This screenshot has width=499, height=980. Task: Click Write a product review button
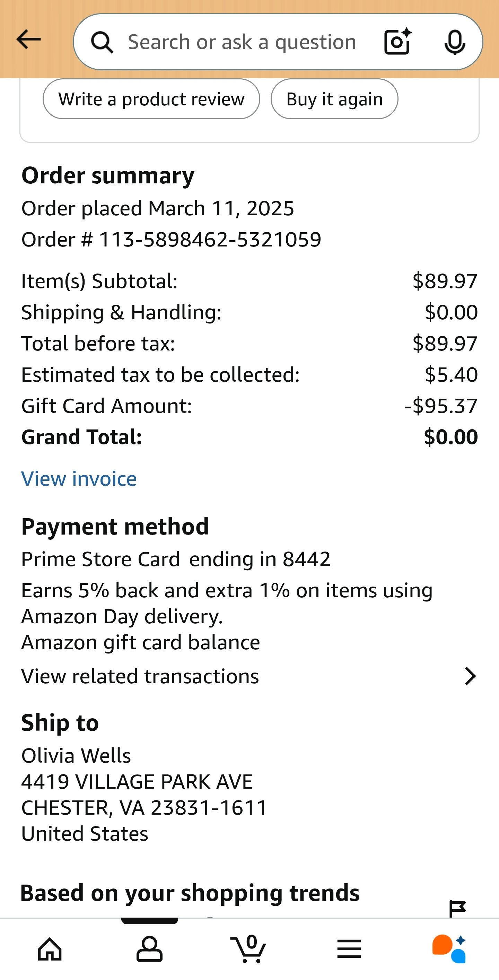pos(151,99)
